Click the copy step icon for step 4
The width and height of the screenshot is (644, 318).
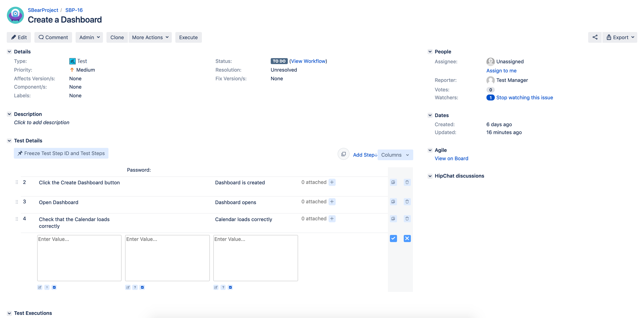tap(393, 219)
